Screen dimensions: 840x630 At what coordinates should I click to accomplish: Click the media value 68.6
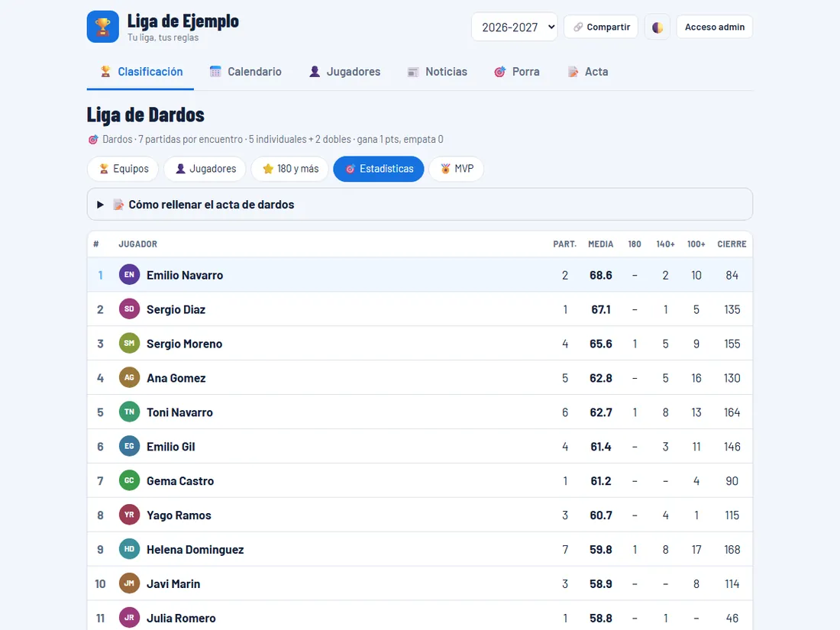[600, 275]
